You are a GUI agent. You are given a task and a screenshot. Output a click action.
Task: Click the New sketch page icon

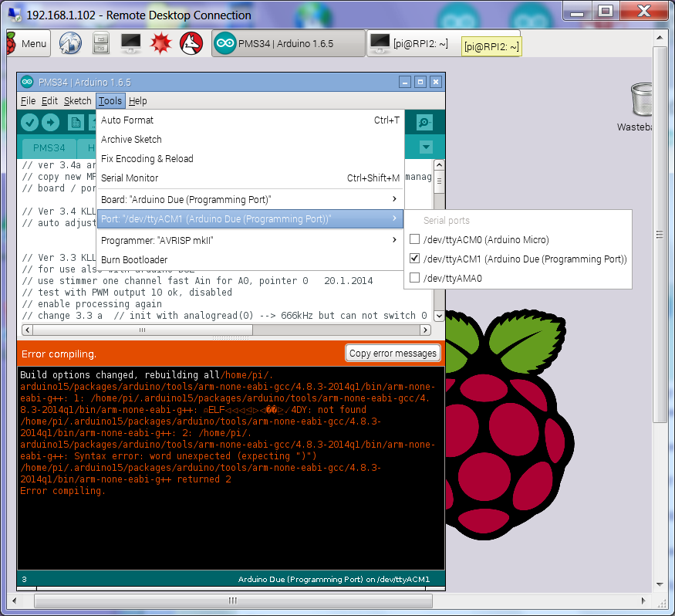click(x=76, y=122)
